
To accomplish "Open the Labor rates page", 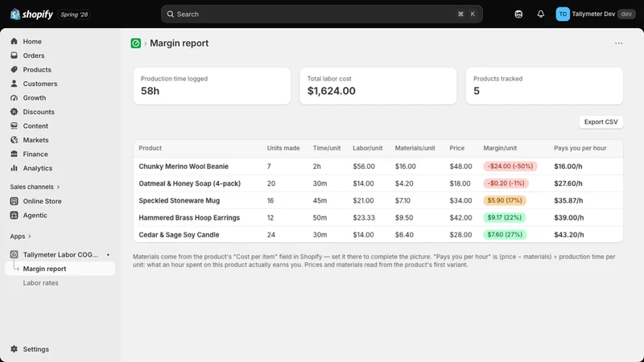I will (x=41, y=283).
